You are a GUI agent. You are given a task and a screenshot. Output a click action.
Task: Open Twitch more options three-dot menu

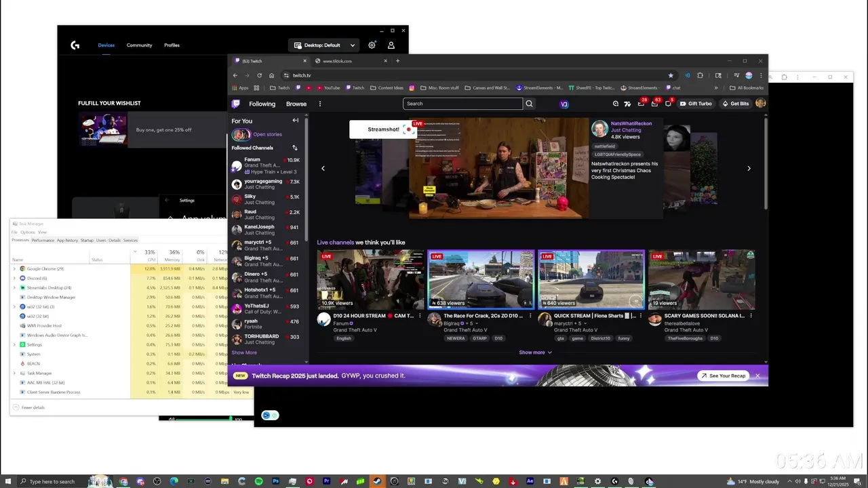coord(320,104)
